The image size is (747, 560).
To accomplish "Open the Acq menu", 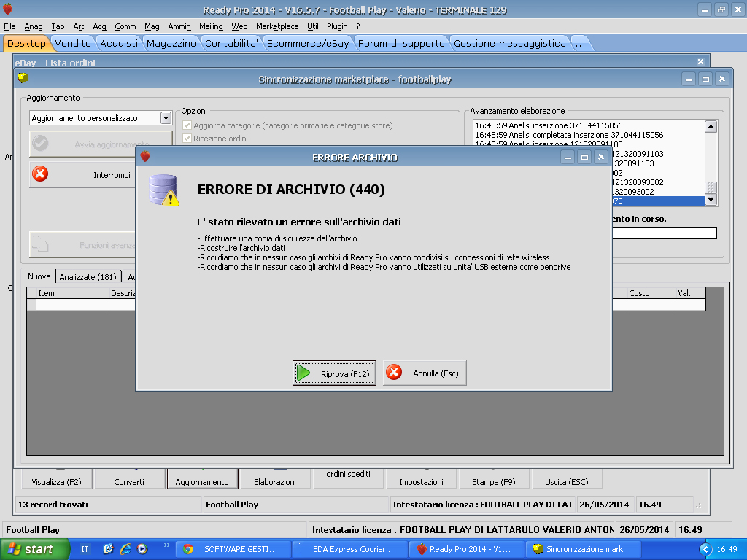I will (x=99, y=26).
